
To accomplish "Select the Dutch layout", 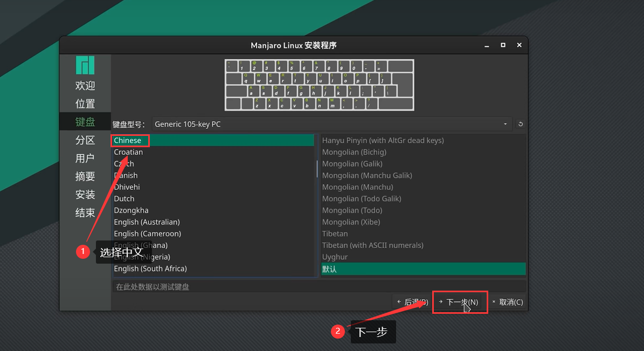I will (213, 198).
